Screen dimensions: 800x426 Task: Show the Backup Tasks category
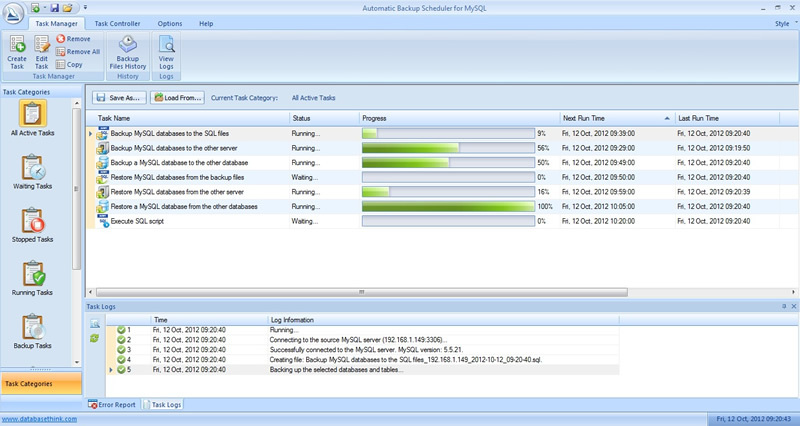pyautogui.click(x=33, y=332)
